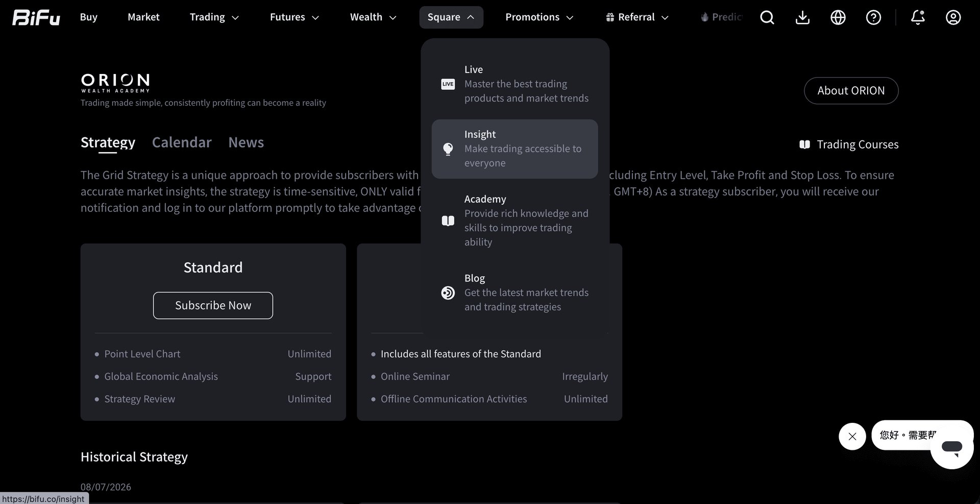980x504 pixels.
Task: Click Subscribe Now on Standard plan
Action: [213, 305]
